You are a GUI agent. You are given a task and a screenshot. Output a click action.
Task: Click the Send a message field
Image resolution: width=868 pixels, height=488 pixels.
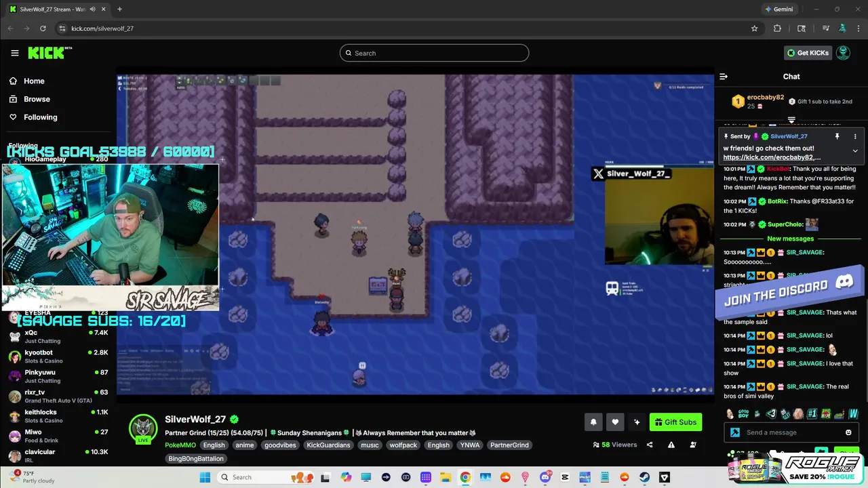click(x=790, y=432)
